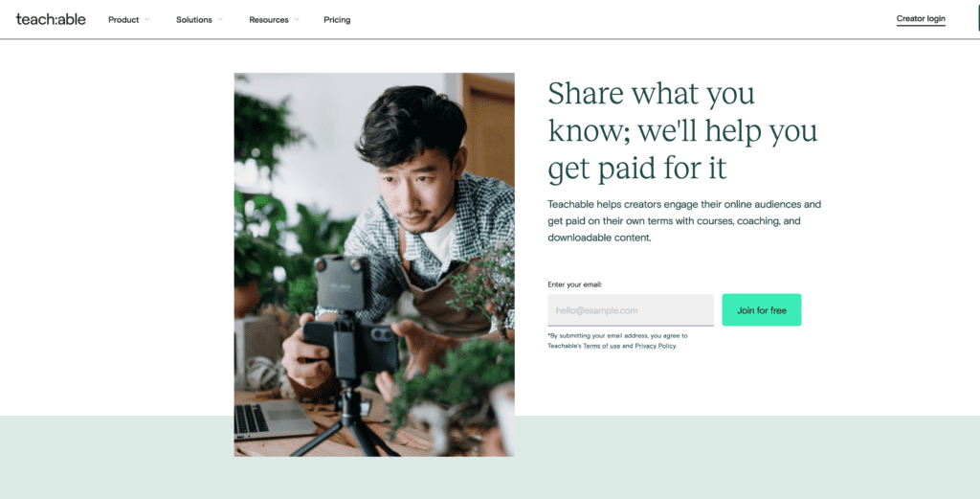Click the laptop shown in the hero photo
The height and width of the screenshot is (499, 980).
[275, 420]
